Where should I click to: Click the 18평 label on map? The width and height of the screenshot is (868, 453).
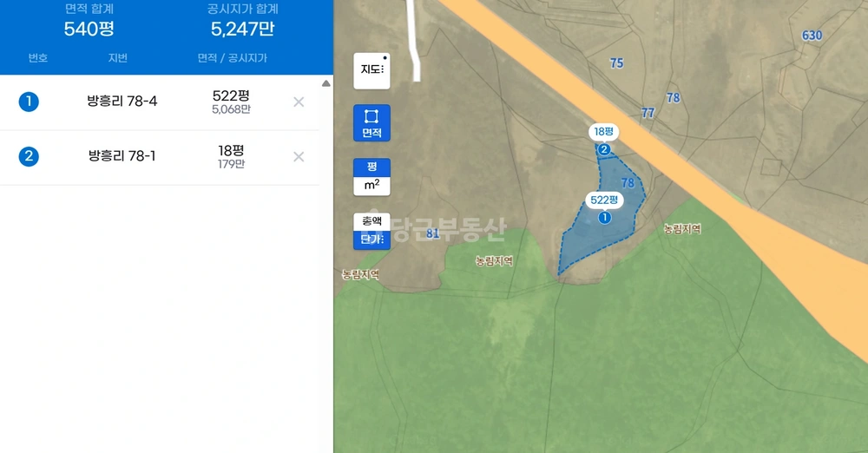[x=603, y=131]
